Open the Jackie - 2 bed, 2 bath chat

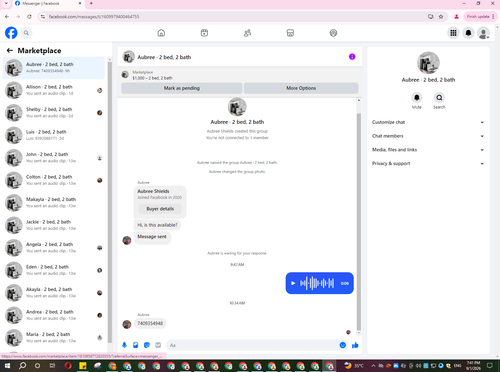point(54,225)
